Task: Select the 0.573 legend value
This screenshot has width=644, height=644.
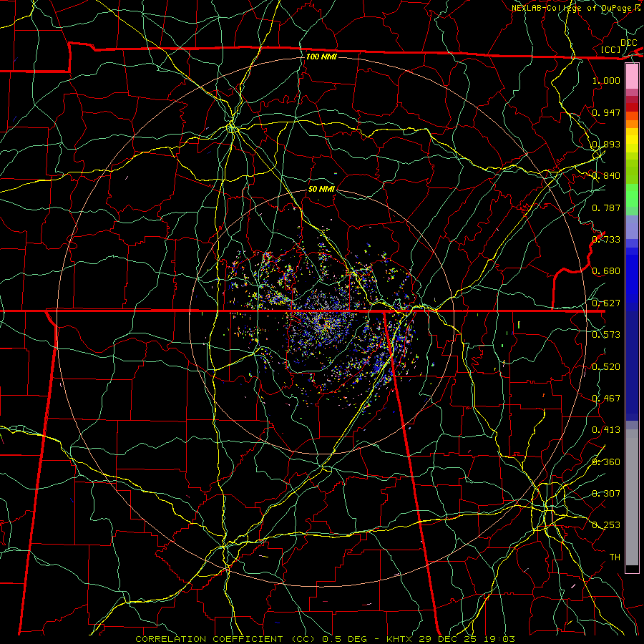Action: pyautogui.click(x=606, y=335)
